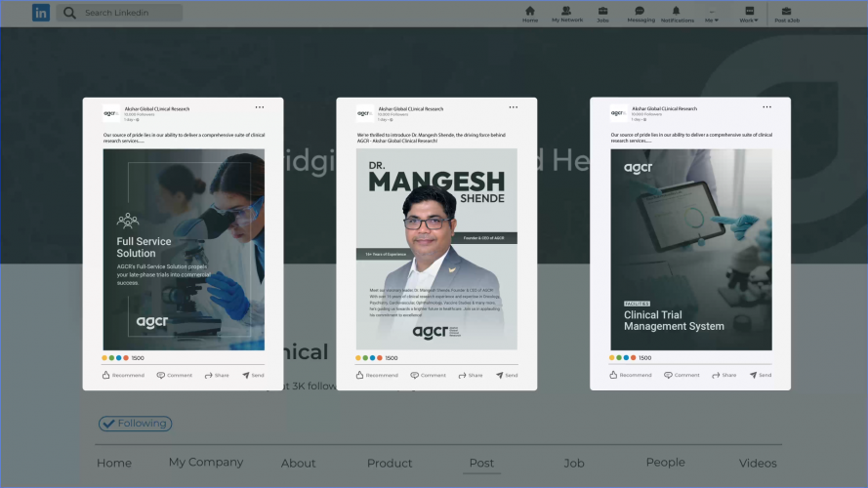Click the LinkedIn logo icon
This screenshot has height=488, width=868.
(40, 12)
